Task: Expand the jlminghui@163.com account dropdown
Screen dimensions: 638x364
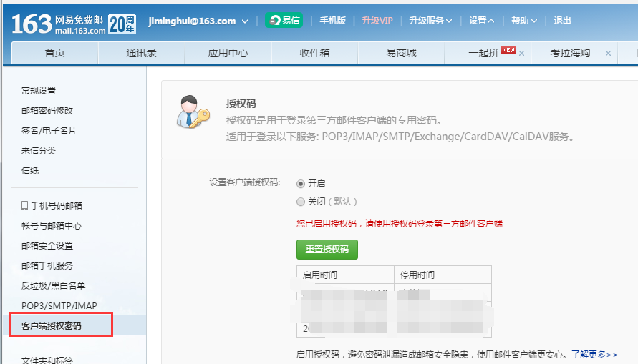Action: click(245, 21)
